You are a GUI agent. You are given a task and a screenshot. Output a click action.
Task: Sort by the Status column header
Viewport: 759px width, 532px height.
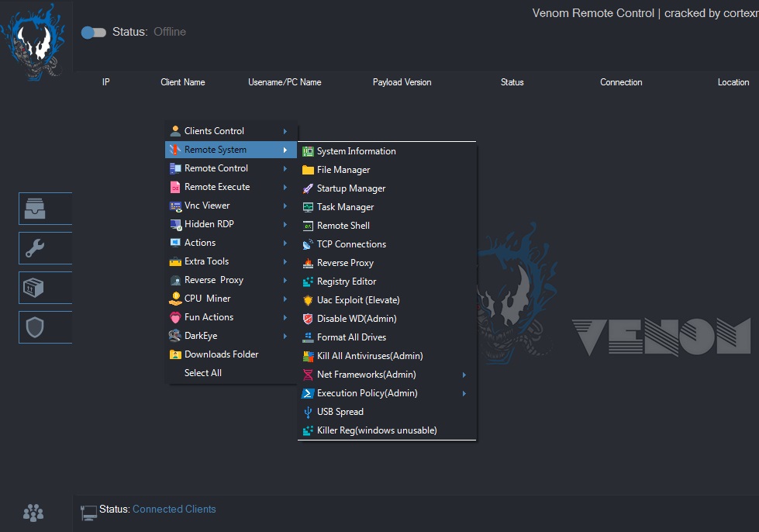click(x=512, y=82)
